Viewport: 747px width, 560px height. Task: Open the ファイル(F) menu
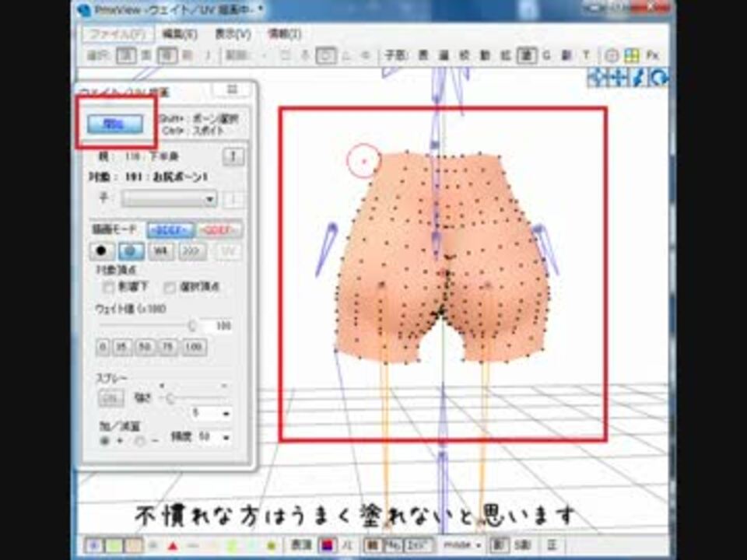(117, 33)
